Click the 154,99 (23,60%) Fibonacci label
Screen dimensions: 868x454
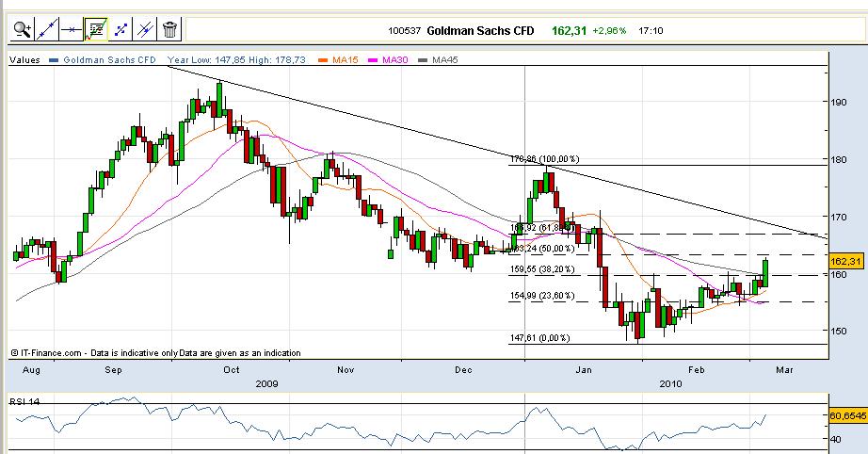click(x=542, y=296)
